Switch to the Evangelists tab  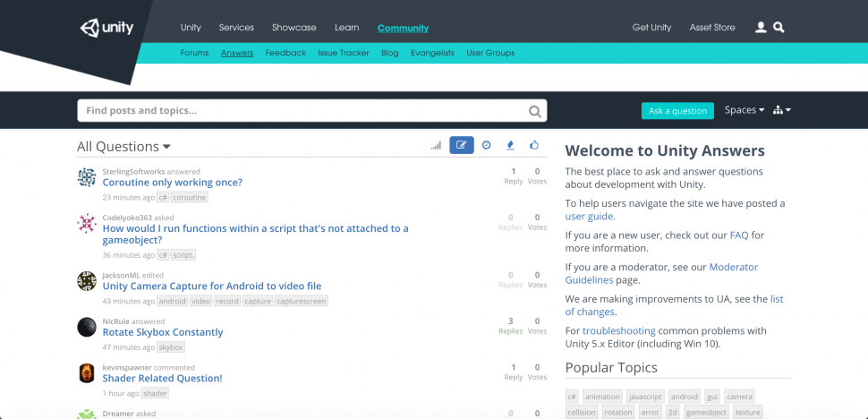432,53
